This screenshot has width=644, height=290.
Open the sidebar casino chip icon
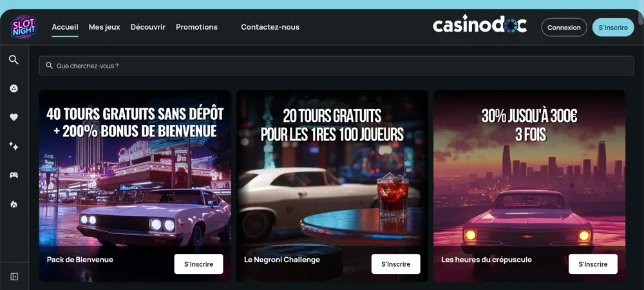pos(14,88)
